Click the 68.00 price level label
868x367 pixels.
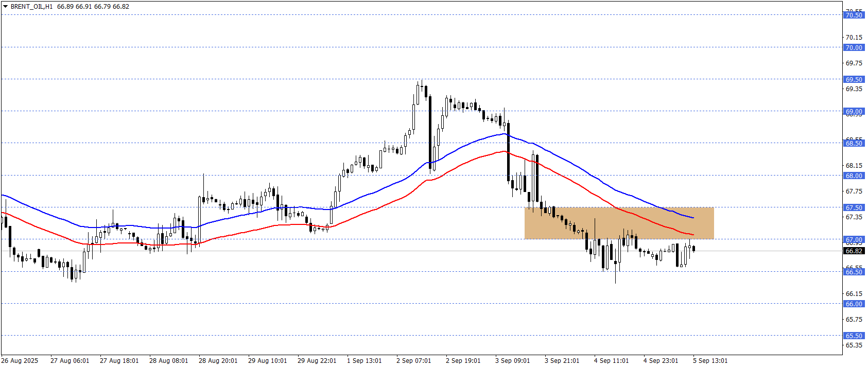click(854, 176)
